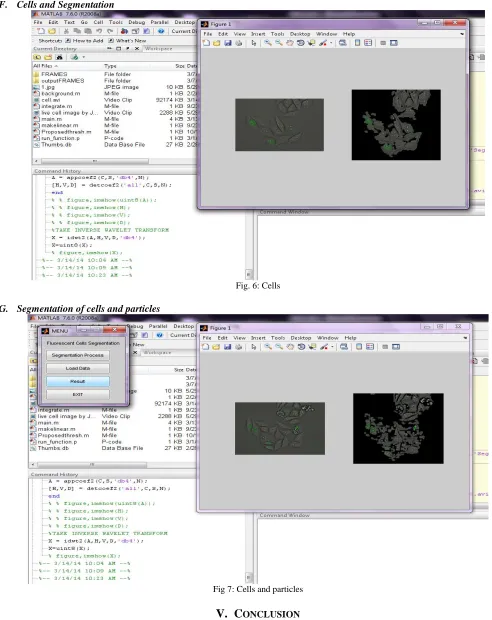Screen dimensions: 492x620
Task: Click Insert Legend icon in Fig. 7 figure toolbar
Action: pyautogui.click(x=370, y=347)
